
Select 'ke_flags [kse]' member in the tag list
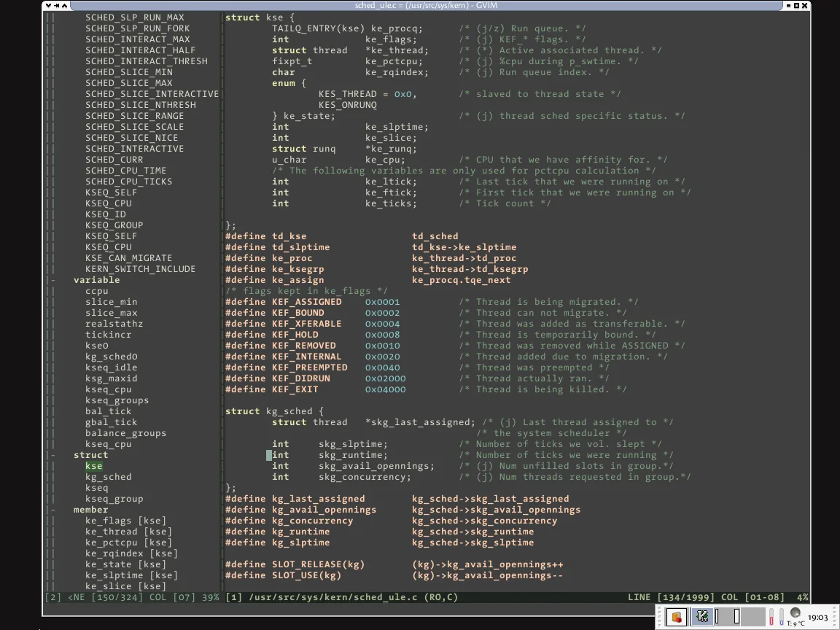click(125, 521)
